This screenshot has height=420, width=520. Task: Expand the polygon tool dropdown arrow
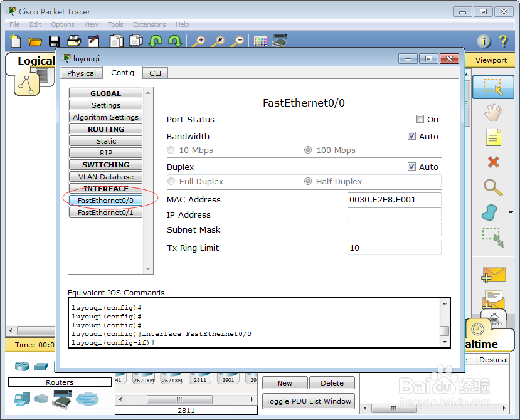(511, 213)
